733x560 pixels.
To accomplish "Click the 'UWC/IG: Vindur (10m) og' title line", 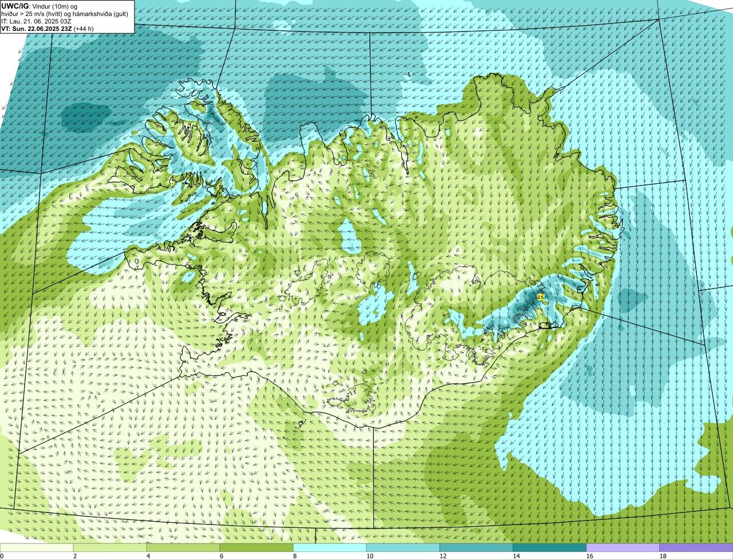I will click(x=39, y=6).
